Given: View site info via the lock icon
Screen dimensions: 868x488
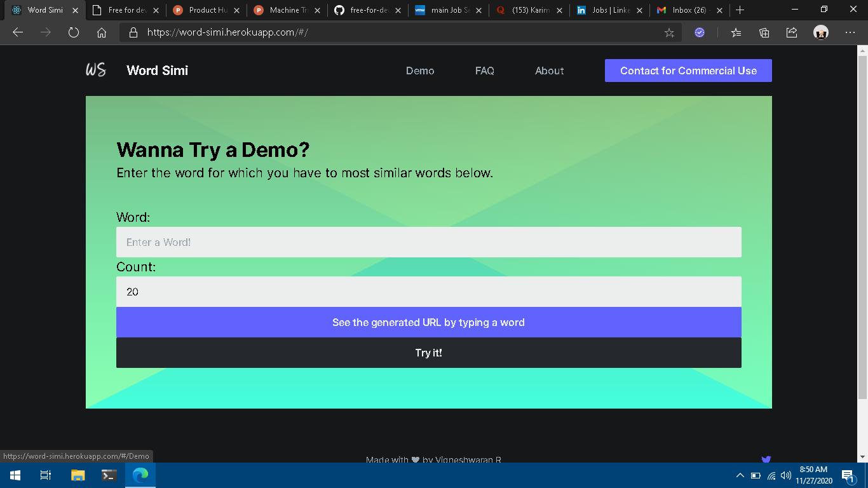Looking at the screenshot, I should point(133,32).
